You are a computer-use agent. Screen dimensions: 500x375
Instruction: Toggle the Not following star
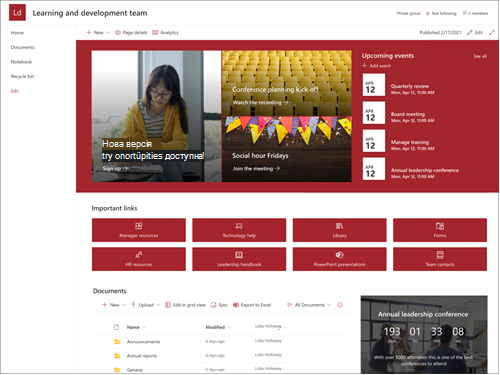click(428, 13)
